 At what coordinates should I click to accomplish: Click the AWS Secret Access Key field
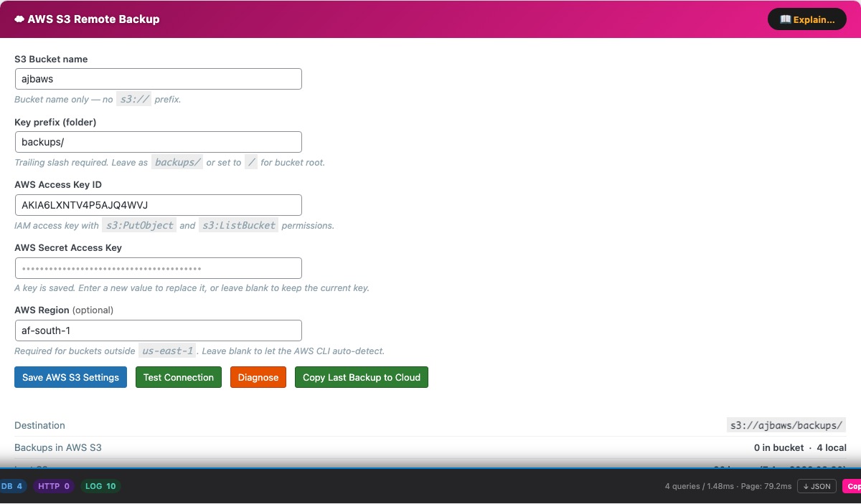[158, 268]
